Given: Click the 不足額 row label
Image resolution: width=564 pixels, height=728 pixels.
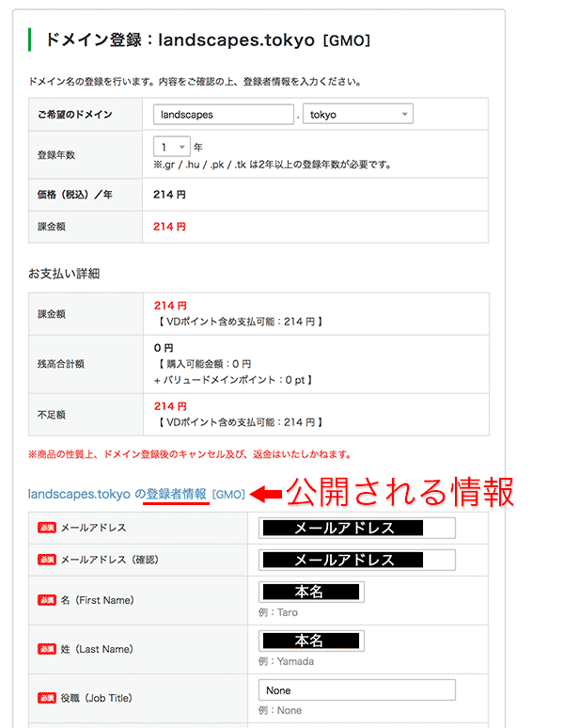Looking at the screenshot, I should tap(52, 415).
